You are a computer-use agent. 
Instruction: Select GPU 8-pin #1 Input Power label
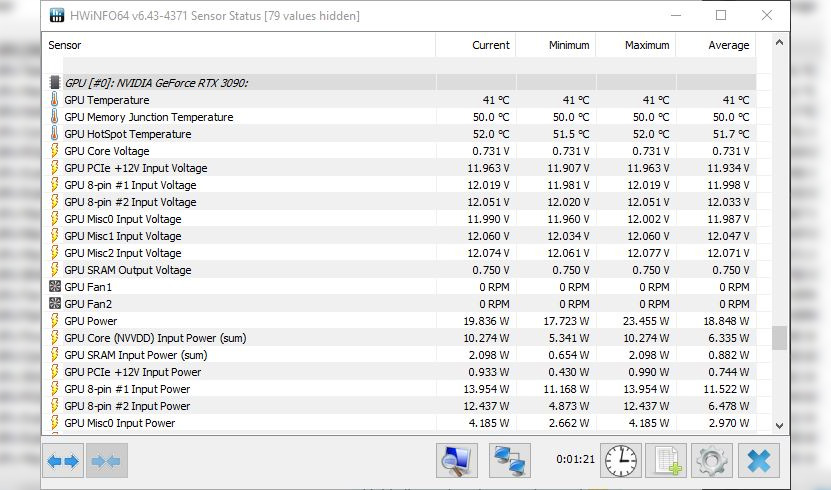(x=127, y=389)
